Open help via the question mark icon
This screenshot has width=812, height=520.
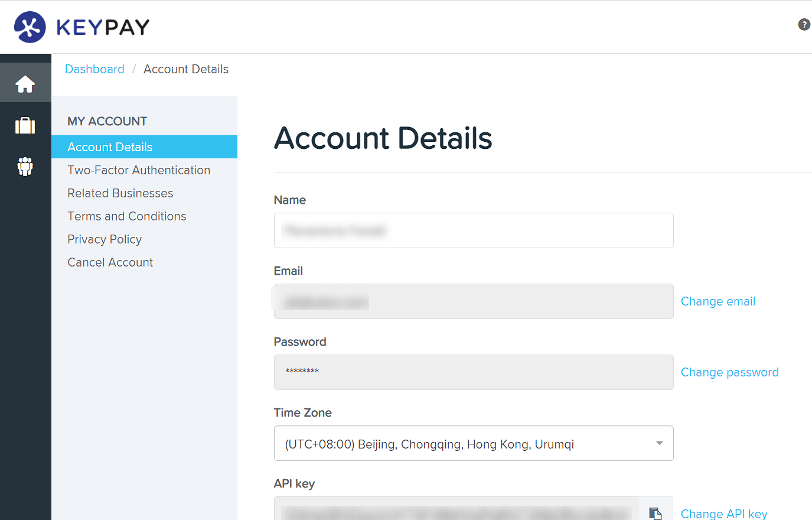(804, 24)
